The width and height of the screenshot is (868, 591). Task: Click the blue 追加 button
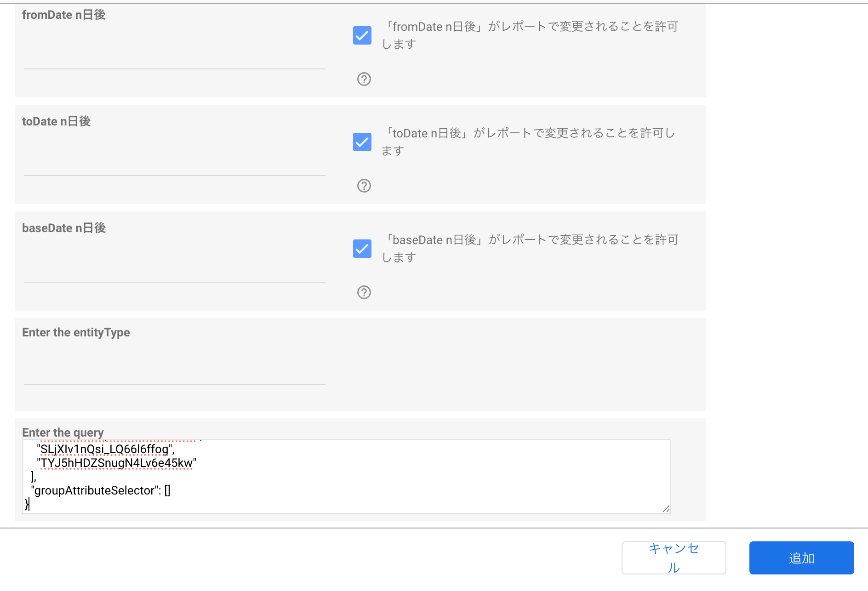(801, 558)
